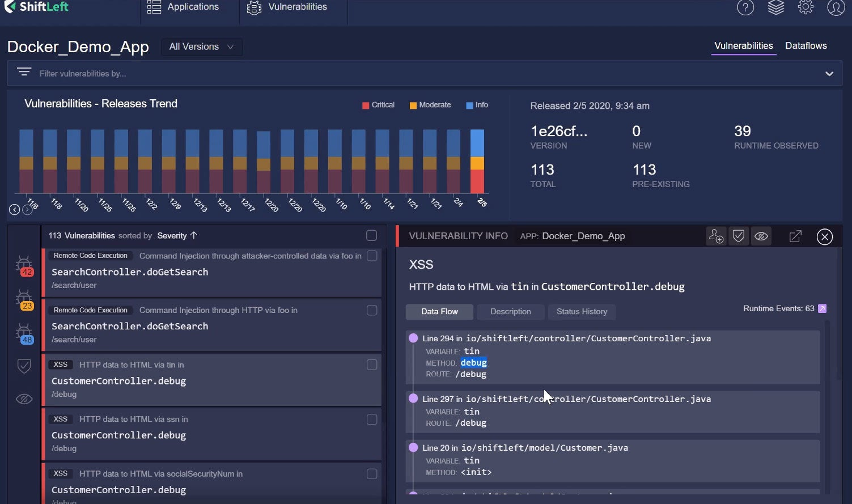Expand the filter bar chevron
The height and width of the screenshot is (504, 852).
829,74
